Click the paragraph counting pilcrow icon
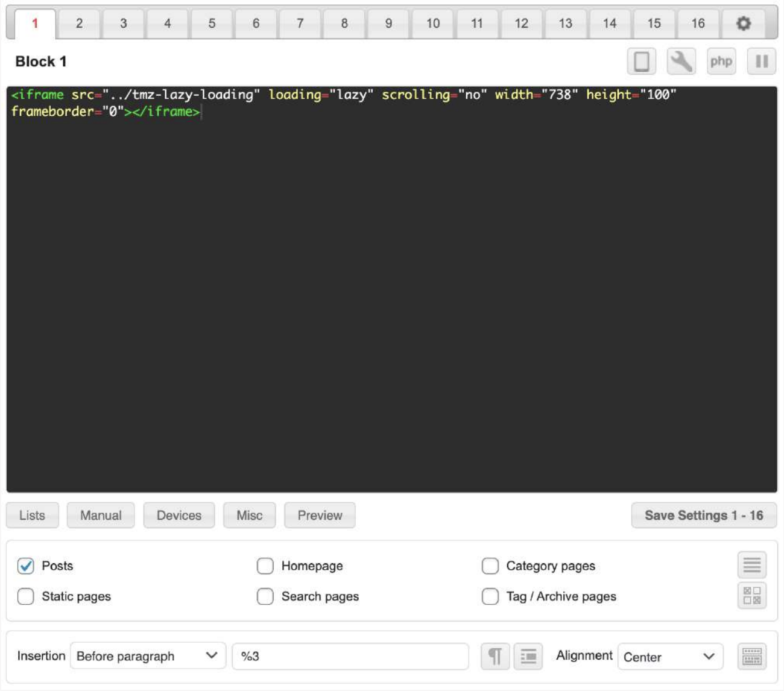784x691 pixels. tap(495, 656)
